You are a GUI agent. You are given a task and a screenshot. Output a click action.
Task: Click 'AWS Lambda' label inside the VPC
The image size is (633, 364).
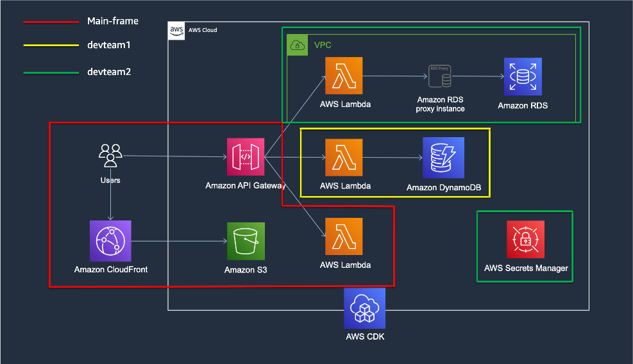(345, 104)
